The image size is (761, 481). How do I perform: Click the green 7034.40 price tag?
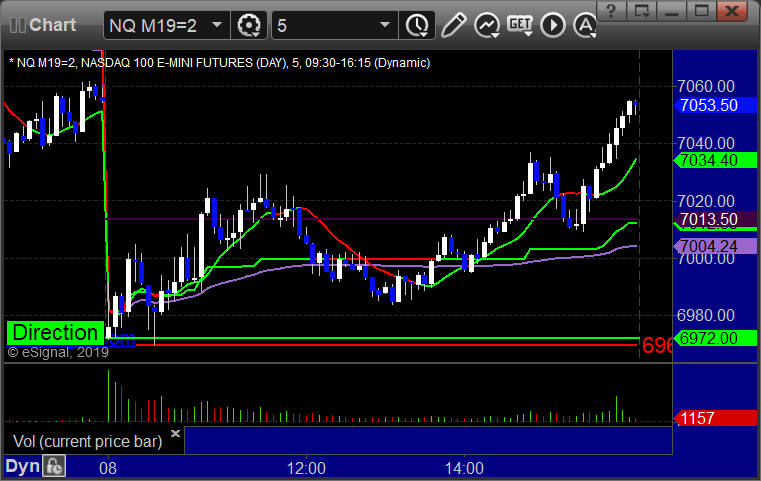[708, 160]
